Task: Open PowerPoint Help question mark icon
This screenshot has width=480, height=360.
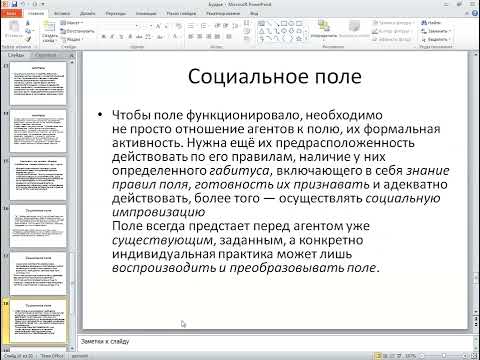Action: [475, 13]
